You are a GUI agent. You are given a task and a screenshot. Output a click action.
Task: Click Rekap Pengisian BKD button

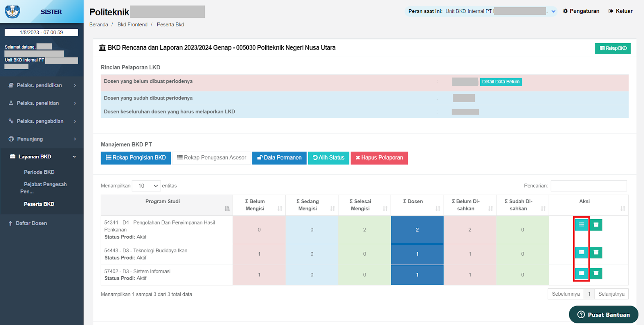point(136,158)
